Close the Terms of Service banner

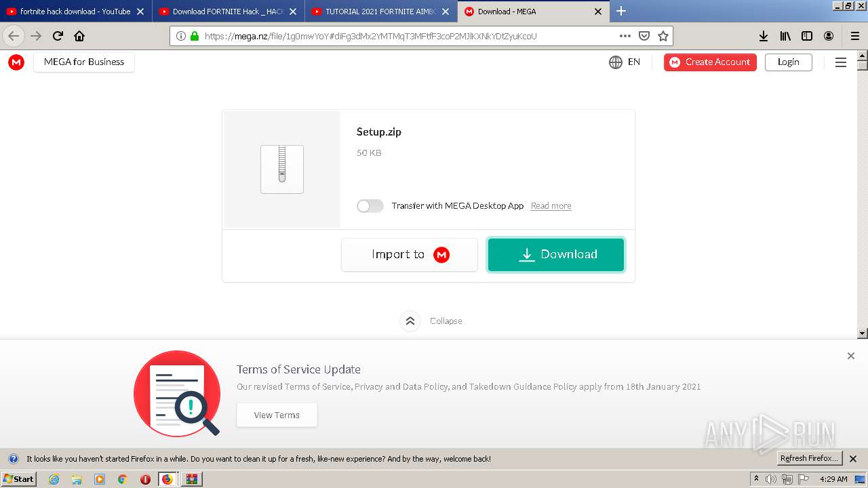851,356
